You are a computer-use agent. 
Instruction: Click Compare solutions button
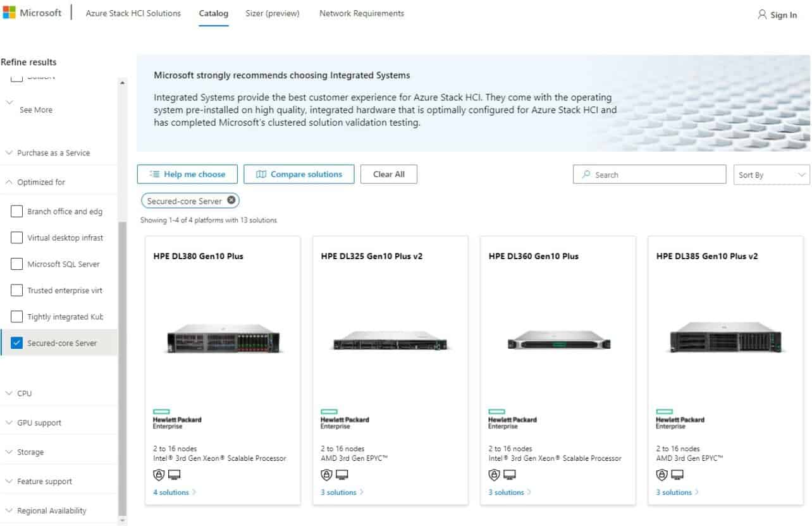pyautogui.click(x=299, y=174)
